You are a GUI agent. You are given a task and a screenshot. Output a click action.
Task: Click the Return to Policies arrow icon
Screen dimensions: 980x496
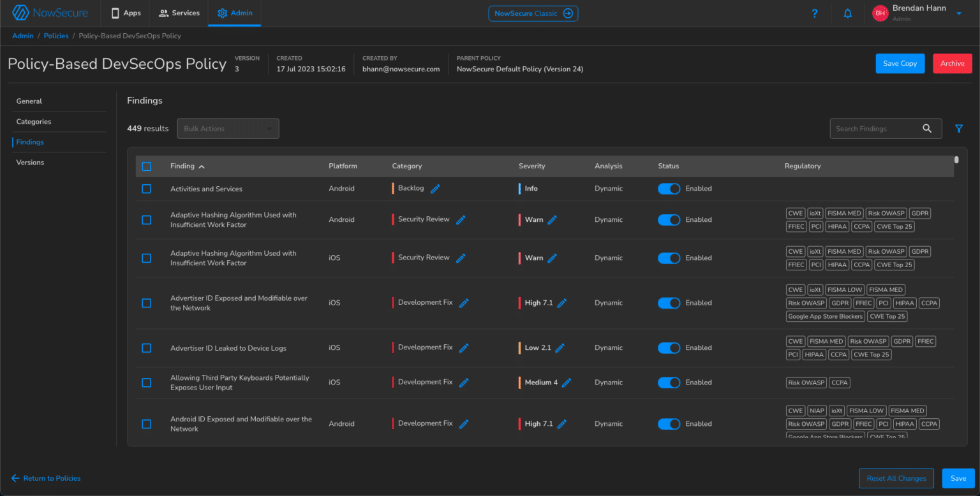click(15, 478)
